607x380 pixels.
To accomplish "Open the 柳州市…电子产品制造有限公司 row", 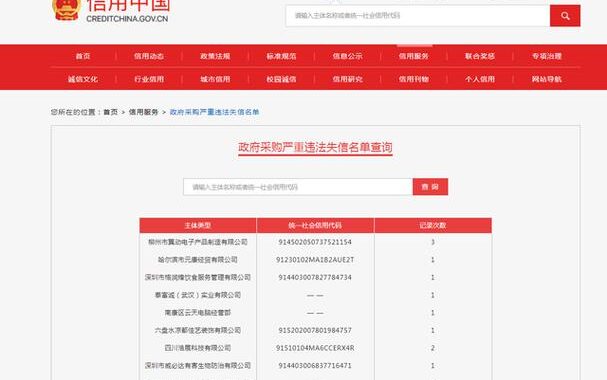I will pos(198,242).
